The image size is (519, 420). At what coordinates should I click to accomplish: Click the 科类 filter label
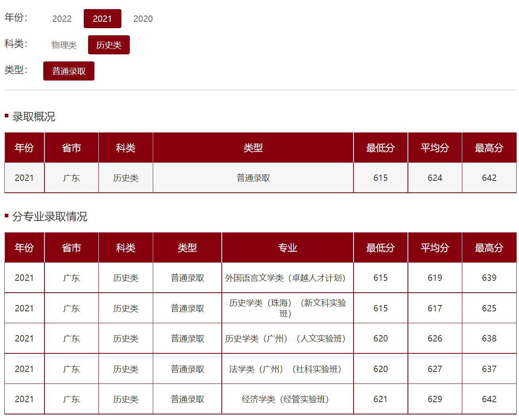click(16, 44)
